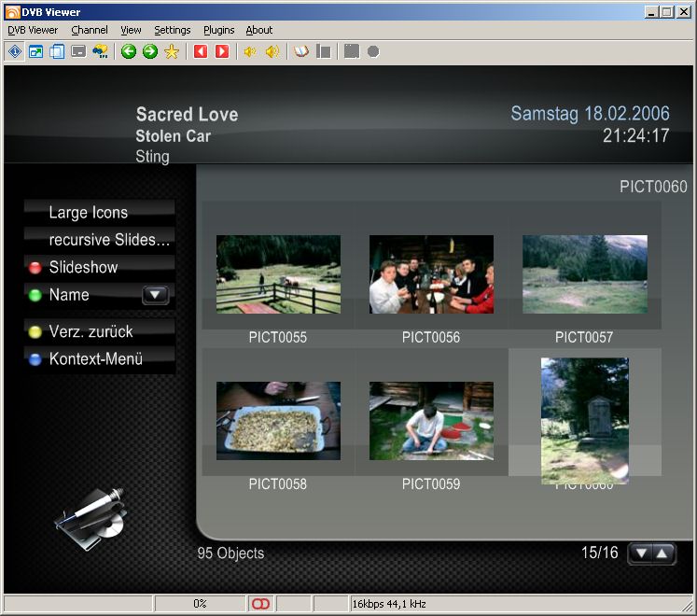This screenshot has height=616, width=697.
Task: Open the Channel menu
Action: pyautogui.click(x=90, y=30)
